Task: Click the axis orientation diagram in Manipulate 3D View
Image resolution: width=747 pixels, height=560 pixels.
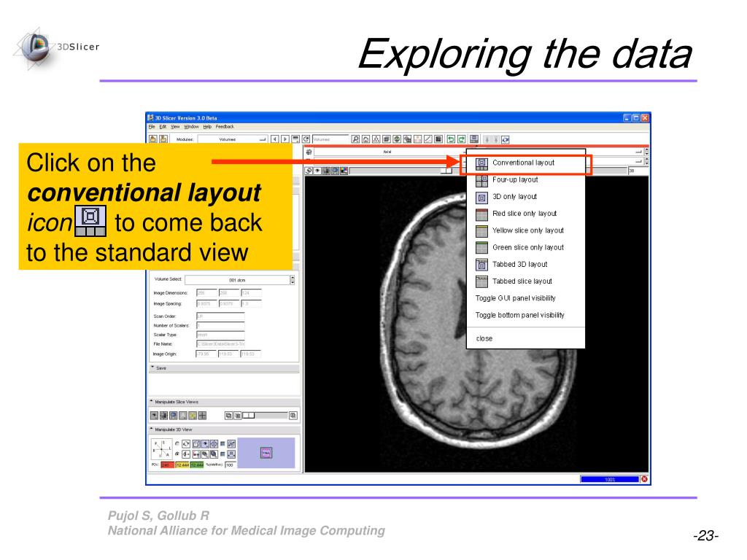Action: coord(161,449)
